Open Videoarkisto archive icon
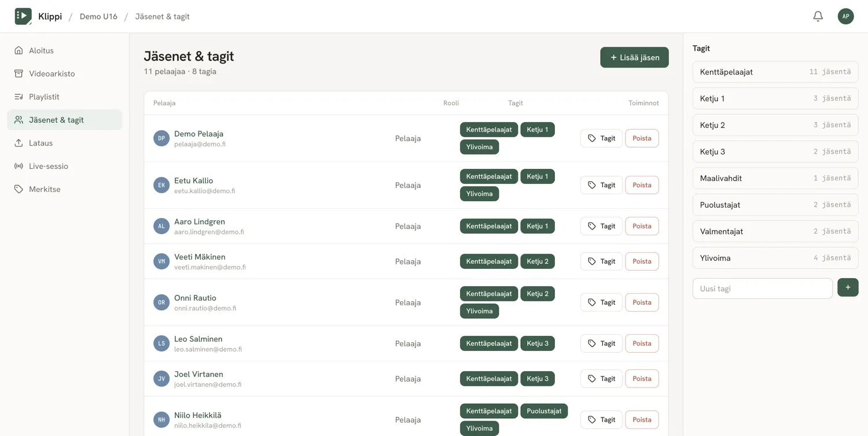 pos(19,73)
